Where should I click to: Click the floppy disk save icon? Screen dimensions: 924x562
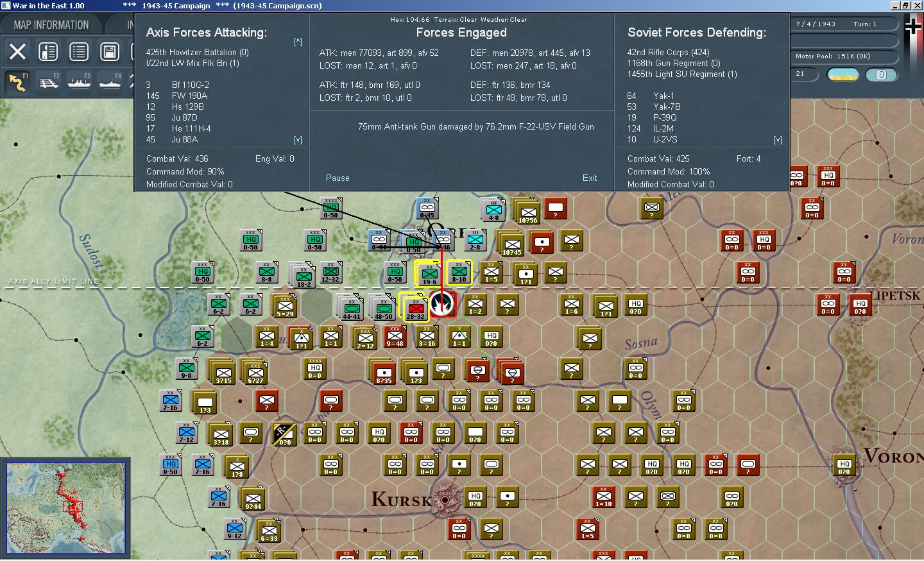click(110, 51)
